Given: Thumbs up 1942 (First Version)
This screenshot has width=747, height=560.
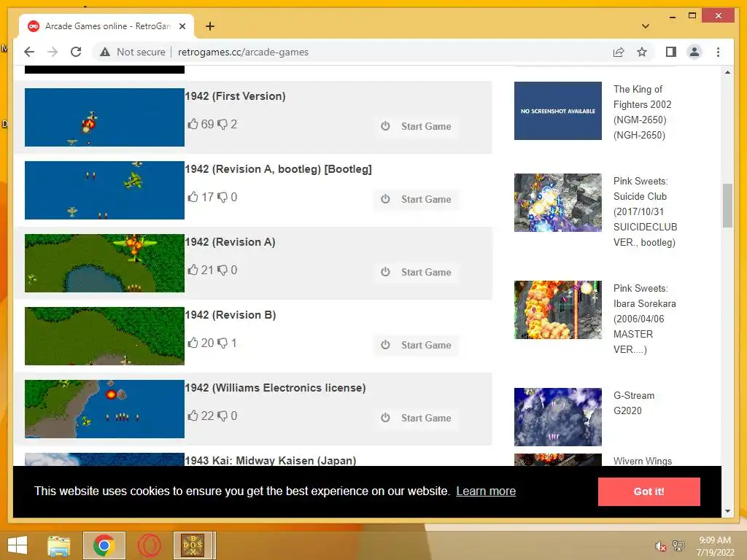Looking at the screenshot, I should pyautogui.click(x=193, y=124).
